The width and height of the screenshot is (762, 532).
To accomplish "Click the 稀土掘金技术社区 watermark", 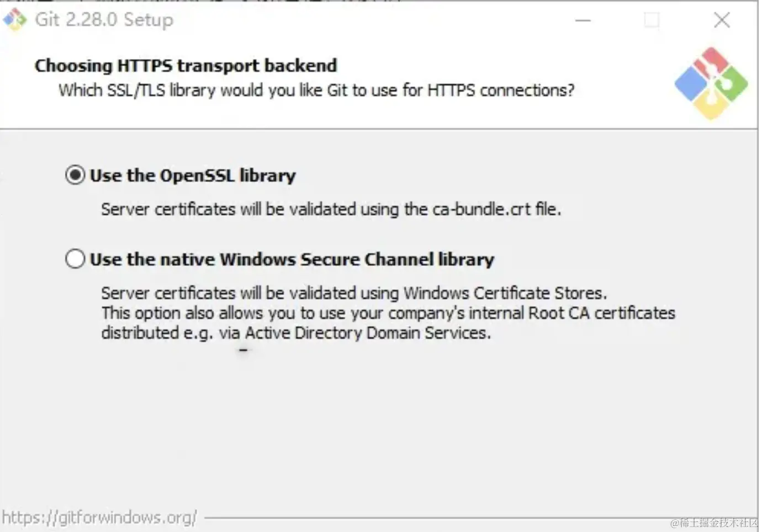I will pyautogui.click(x=715, y=522).
